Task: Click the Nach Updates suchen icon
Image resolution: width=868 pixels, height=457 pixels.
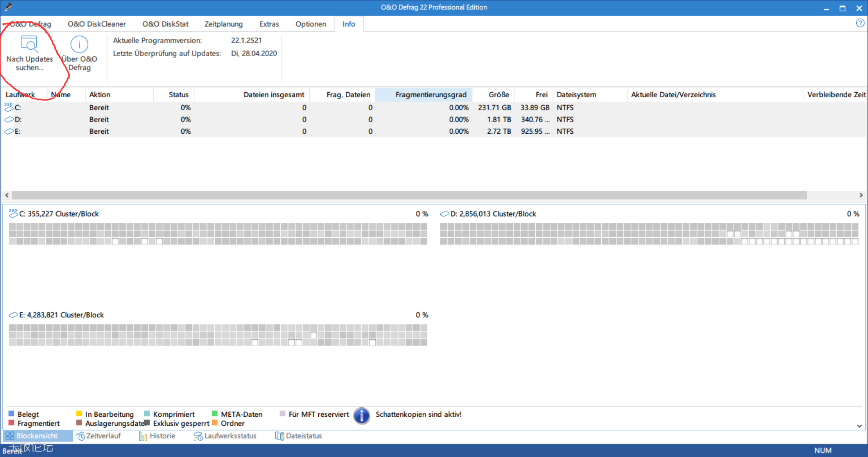Action: point(29,44)
